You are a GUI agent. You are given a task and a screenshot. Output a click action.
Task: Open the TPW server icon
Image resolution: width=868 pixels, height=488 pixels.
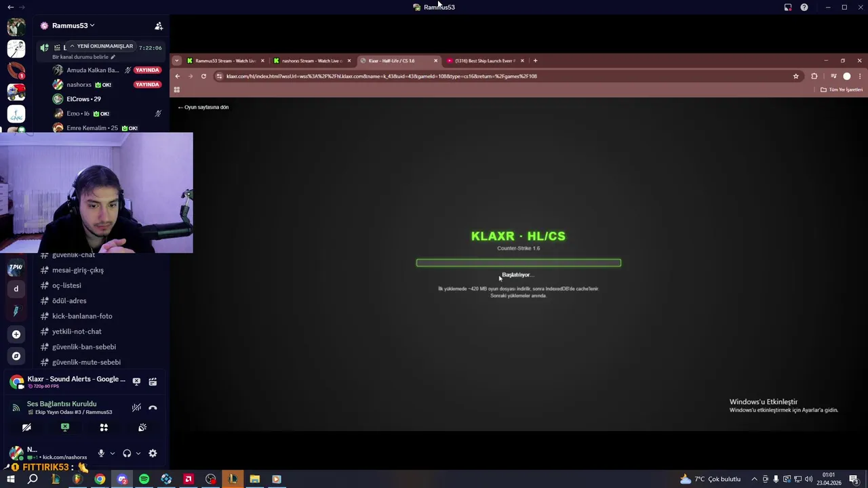pos(16,268)
